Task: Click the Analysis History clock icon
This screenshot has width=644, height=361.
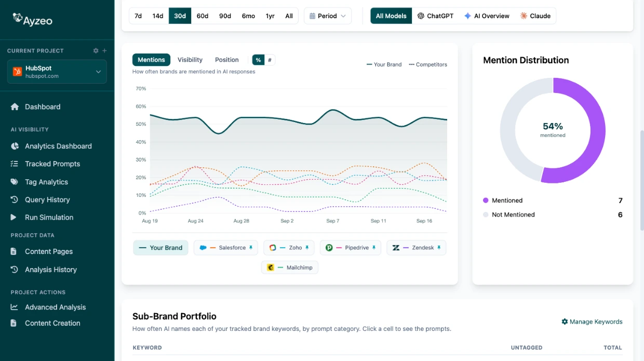Action: [15, 270]
